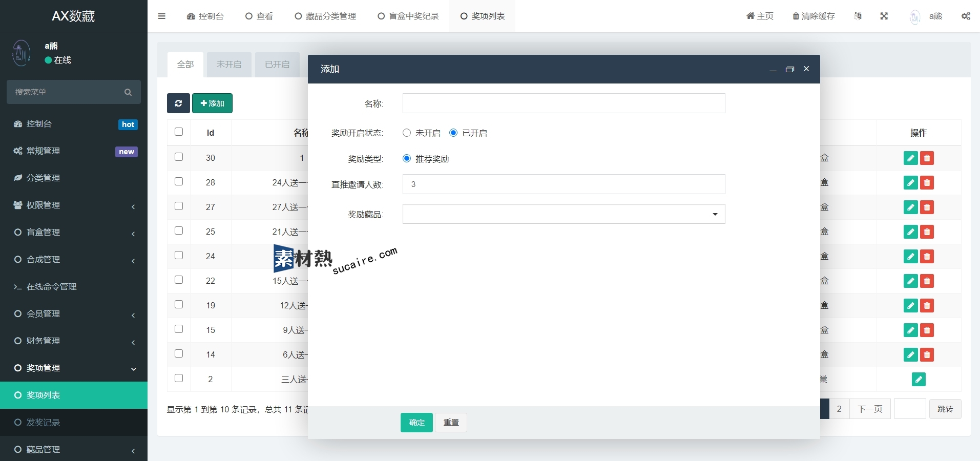Check the checkbox for row Id 27
This screenshot has width=980, height=461.
[179, 206]
